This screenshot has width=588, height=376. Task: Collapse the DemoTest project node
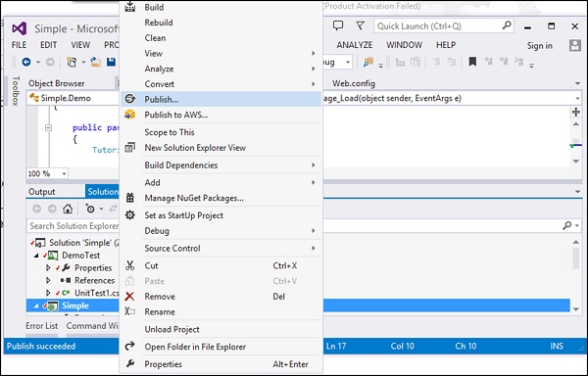36,256
